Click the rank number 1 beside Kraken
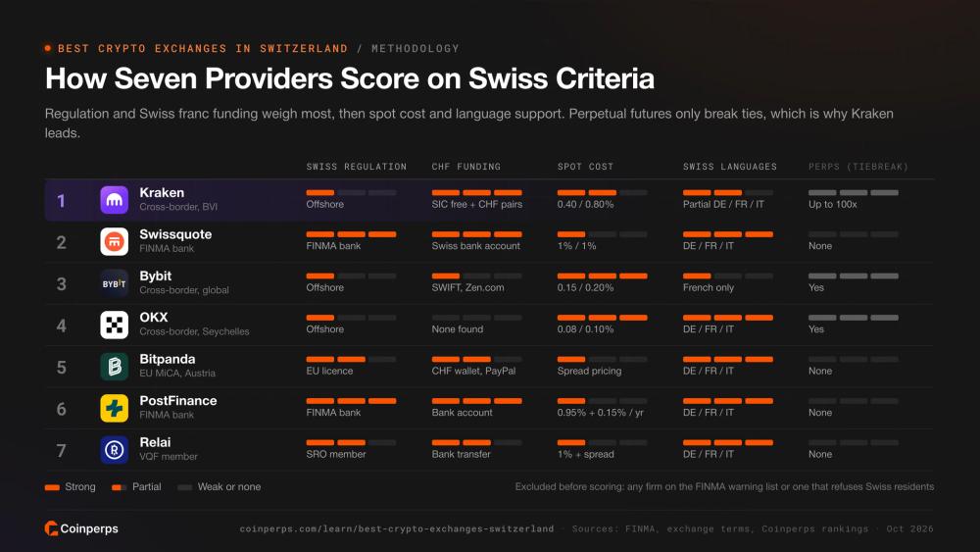Screen dimensions: 980x552 pyautogui.click(x=61, y=201)
